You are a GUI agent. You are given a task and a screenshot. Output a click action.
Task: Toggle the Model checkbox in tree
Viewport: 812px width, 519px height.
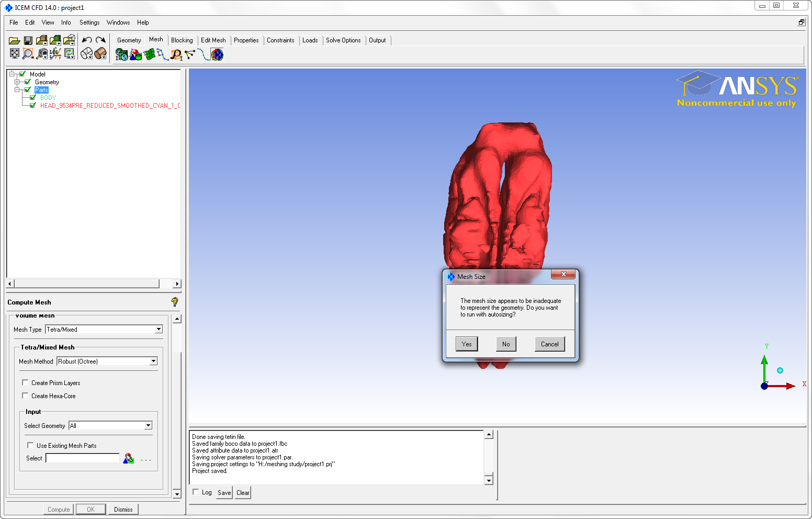pyautogui.click(x=22, y=74)
